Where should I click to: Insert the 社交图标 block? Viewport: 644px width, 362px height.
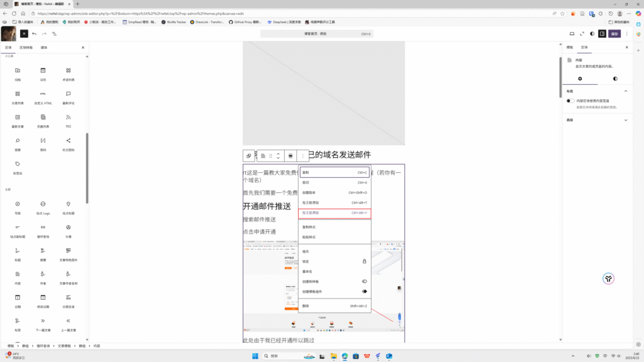coord(68,144)
